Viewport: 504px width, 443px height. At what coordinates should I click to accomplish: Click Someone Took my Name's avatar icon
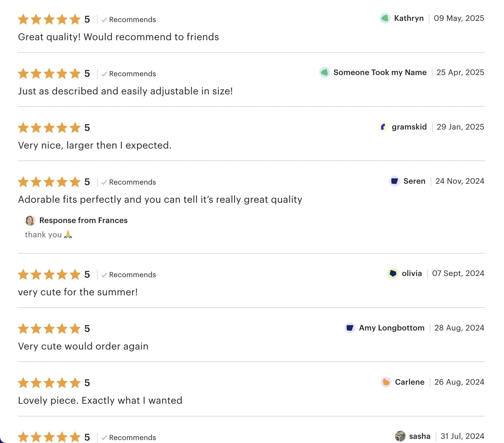[324, 72]
